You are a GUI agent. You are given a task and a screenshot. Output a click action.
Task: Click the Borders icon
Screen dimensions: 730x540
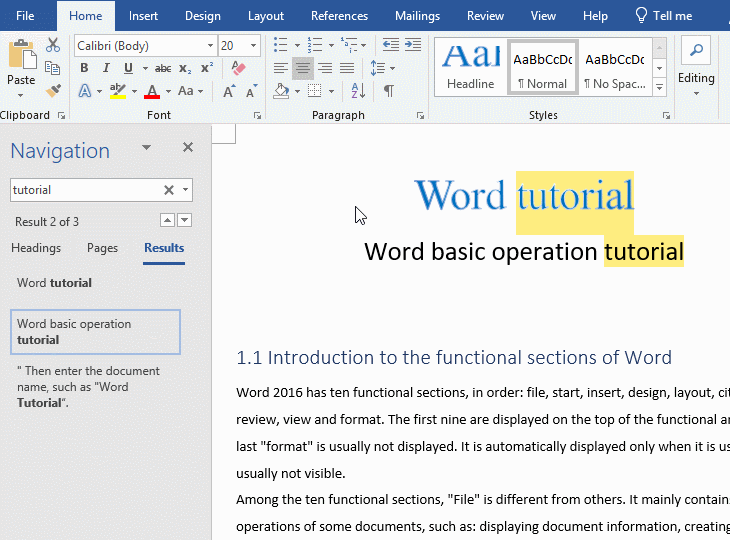(x=315, y=91)
